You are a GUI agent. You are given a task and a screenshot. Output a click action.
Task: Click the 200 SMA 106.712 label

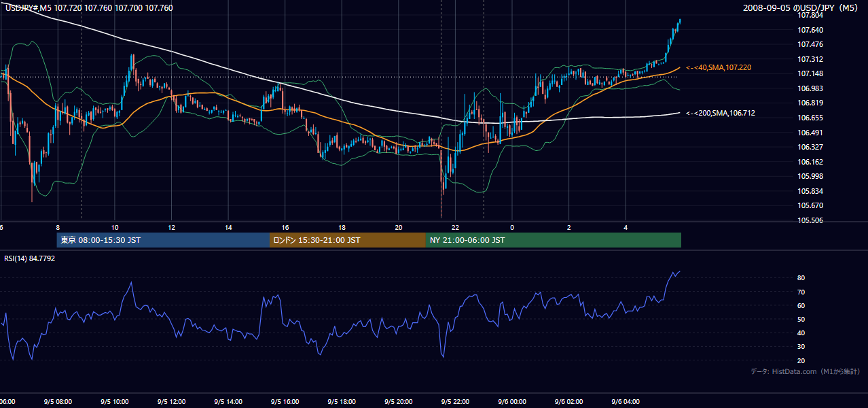tap(720, 113)
